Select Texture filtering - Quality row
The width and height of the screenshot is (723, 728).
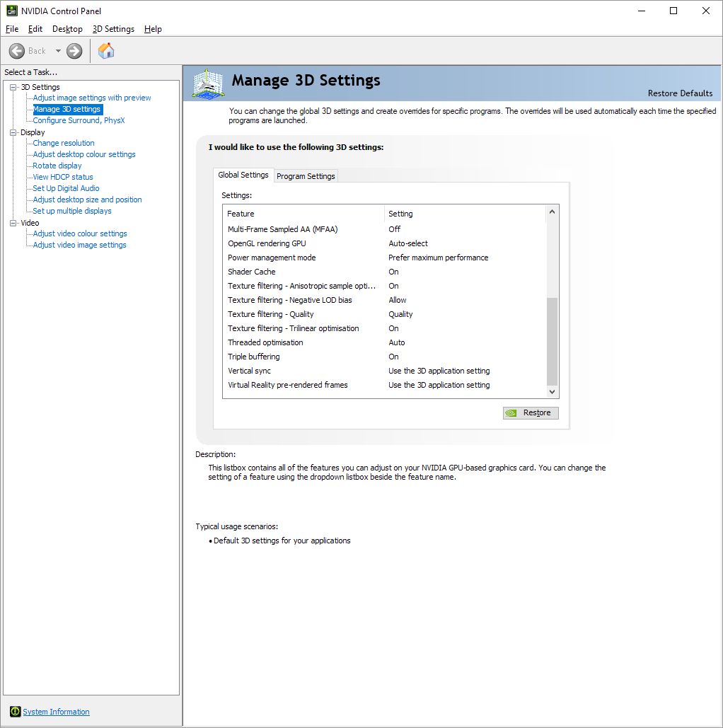click(384, 314)
